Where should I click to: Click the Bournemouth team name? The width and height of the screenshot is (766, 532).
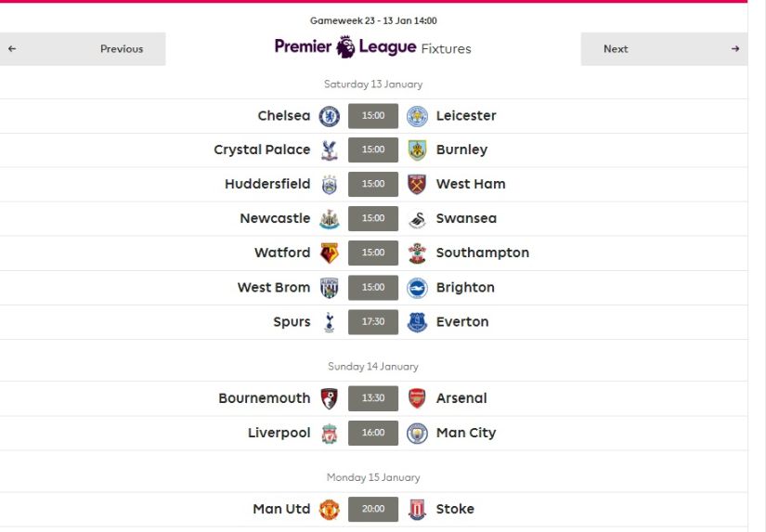point(265,398)
